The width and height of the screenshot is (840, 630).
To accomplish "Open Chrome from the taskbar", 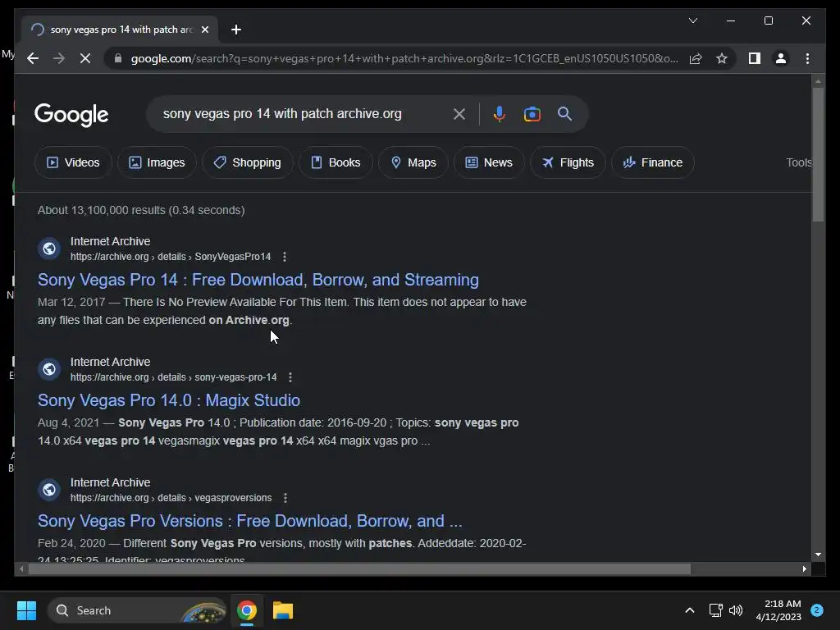I will 247,610.
